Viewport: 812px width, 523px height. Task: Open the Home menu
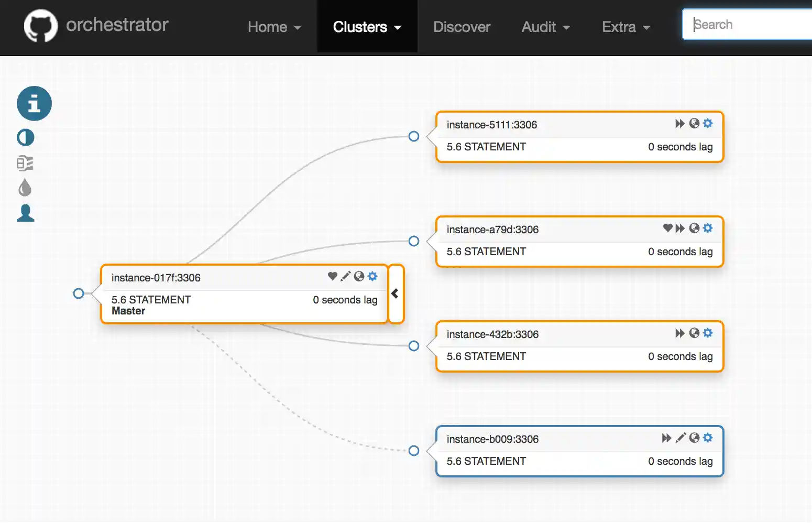coord(274,27)
